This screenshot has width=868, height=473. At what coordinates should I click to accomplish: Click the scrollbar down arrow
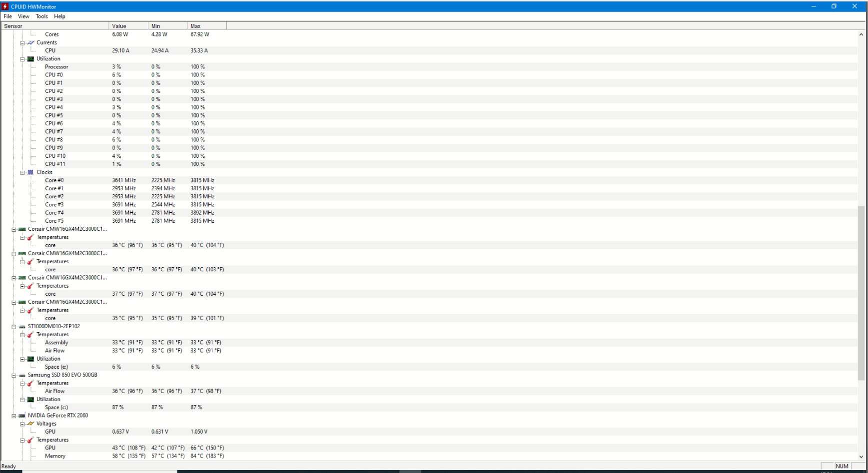[861, 457]
